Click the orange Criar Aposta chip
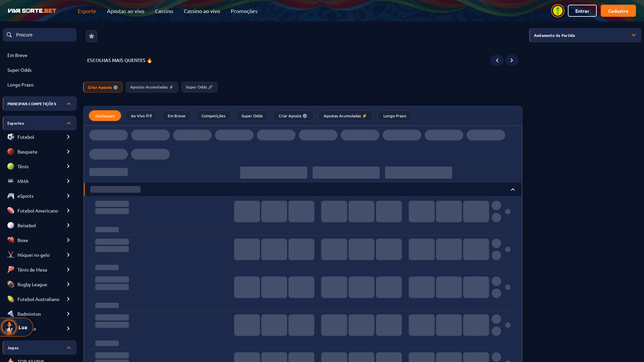The image size is (644, 362). pyautogui.click(x=103, y=87)
